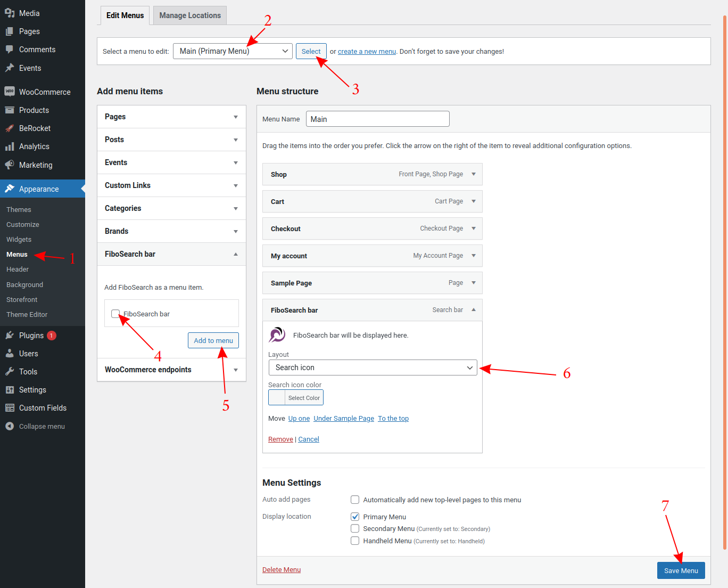
Task: Check the FiboSearch bar checkbox
Action: coord(115,314)
